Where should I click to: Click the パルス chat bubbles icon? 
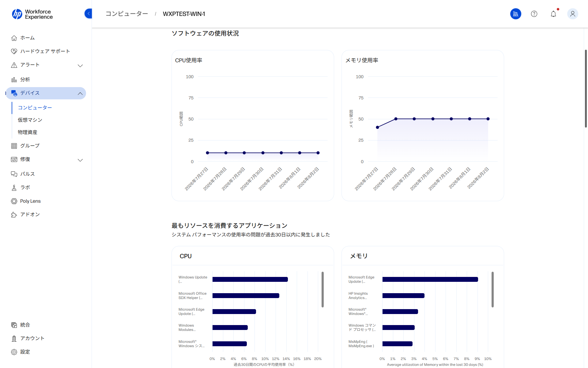14,174
